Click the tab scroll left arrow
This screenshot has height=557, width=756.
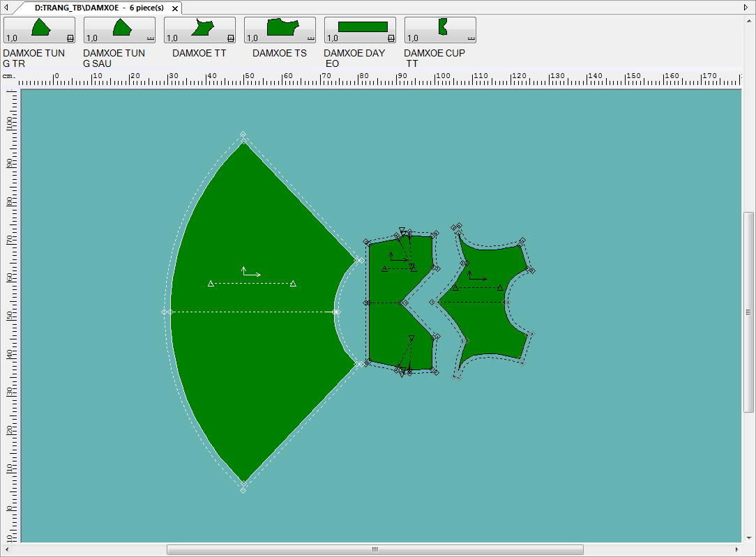[6, 8]
